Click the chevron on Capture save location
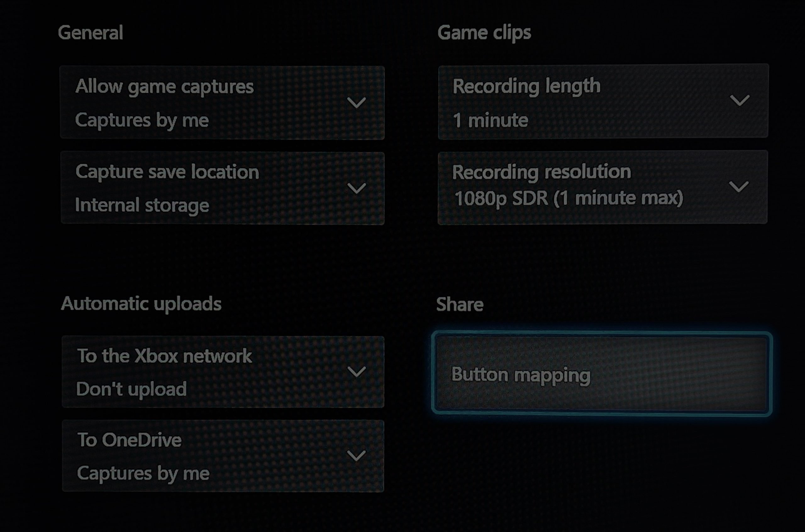The image size is (805, 532). [x=357, y=188]
